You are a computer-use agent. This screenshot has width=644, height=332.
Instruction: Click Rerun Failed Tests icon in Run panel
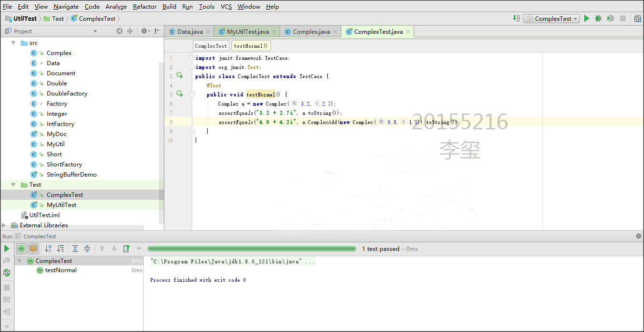(x=7, y=261)
